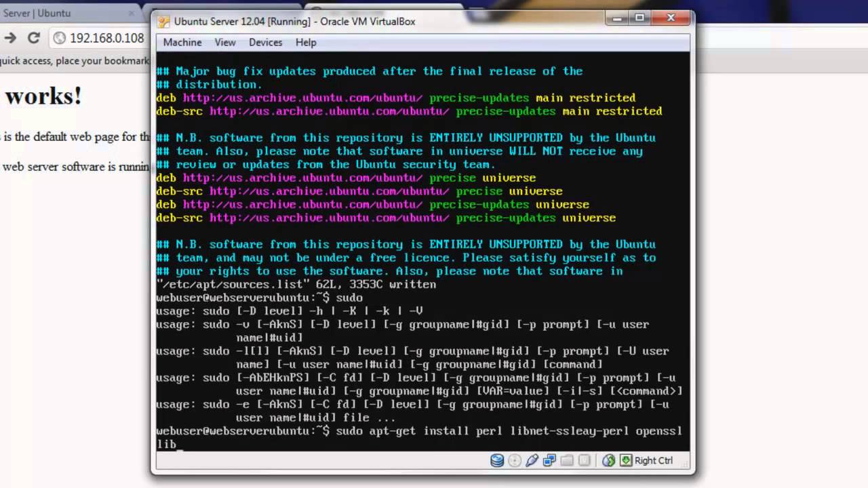Open the Machine menu

click(182, 42)
